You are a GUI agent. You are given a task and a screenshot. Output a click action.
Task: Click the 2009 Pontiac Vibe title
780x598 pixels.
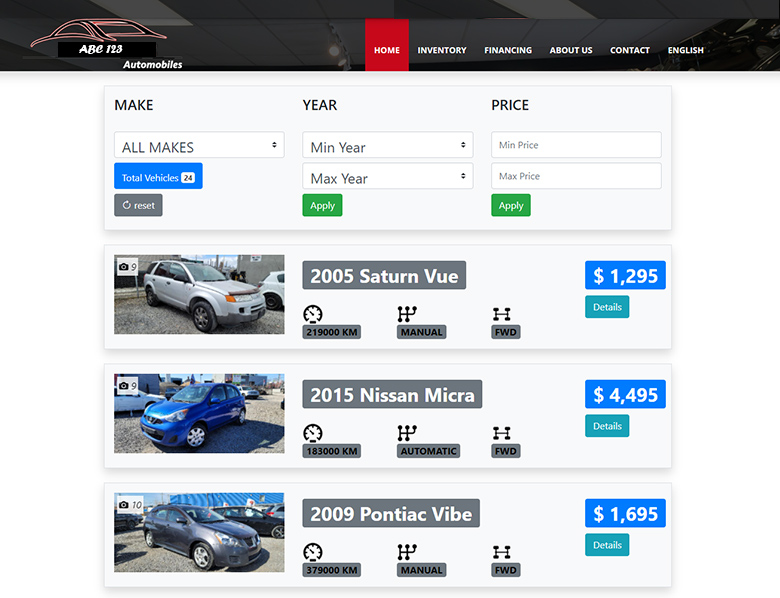click(391, 513)
